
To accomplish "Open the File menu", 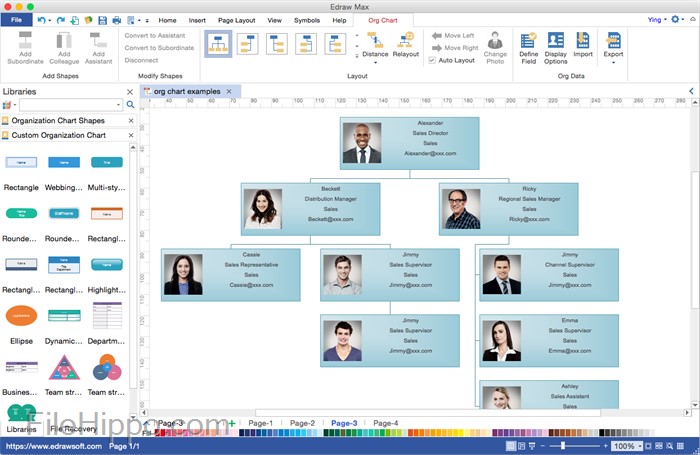I will [17, 20].
